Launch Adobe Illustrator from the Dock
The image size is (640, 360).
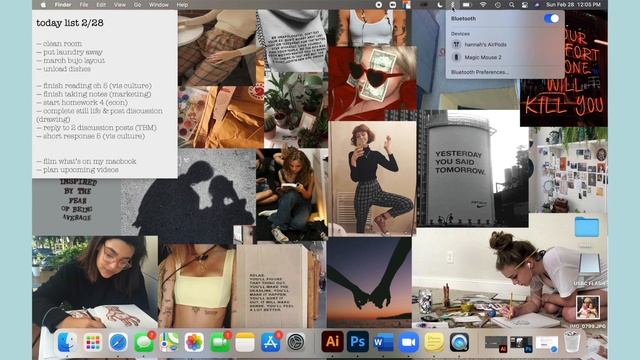[x=333, y=341]
